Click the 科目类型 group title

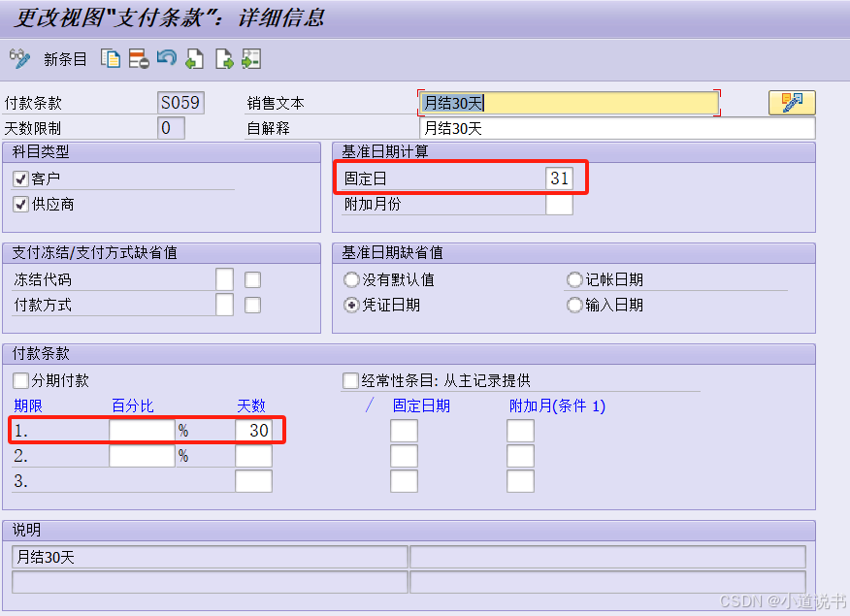point(41,151)
